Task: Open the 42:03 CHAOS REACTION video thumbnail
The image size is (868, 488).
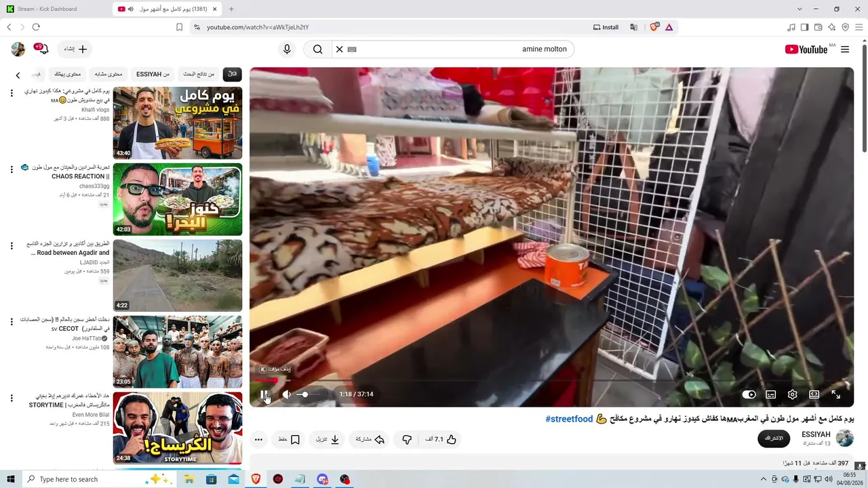Action: [x=177, y=199]
